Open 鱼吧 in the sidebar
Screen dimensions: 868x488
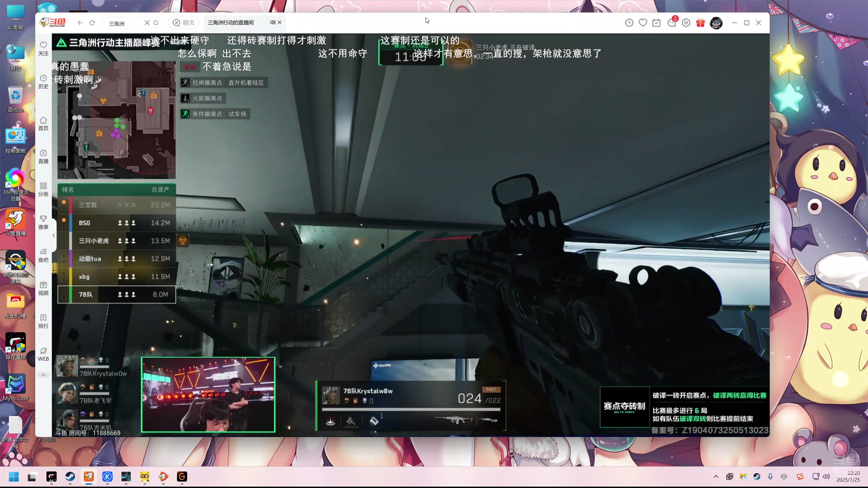[x=43, y=255]
